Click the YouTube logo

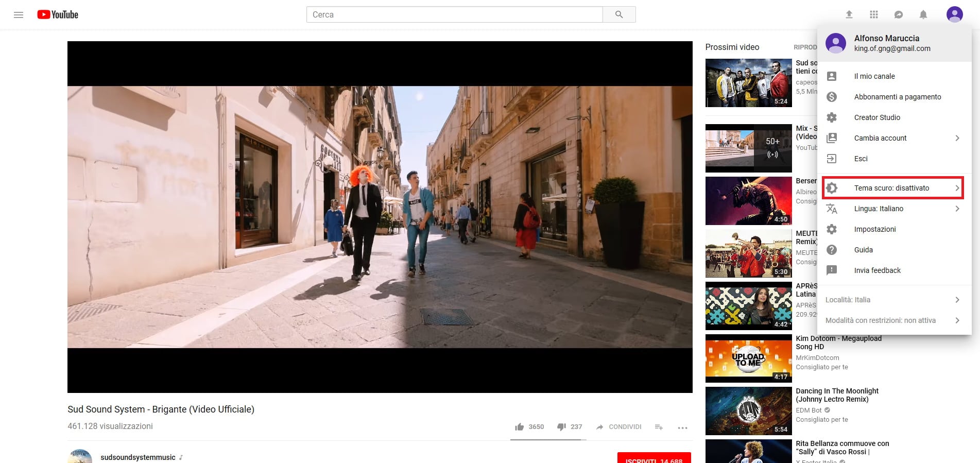[58, 15]
